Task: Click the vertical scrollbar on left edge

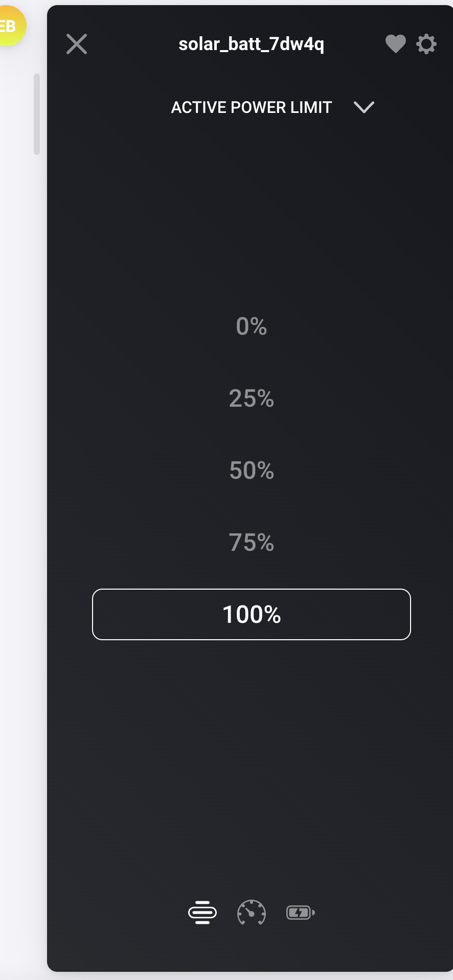Action: (x=36, y=113)
